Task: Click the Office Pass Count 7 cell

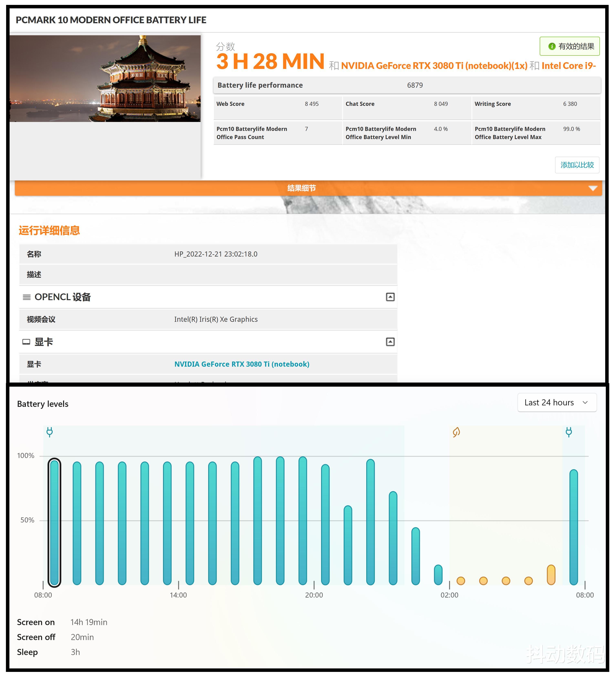Action: [278, 133]
